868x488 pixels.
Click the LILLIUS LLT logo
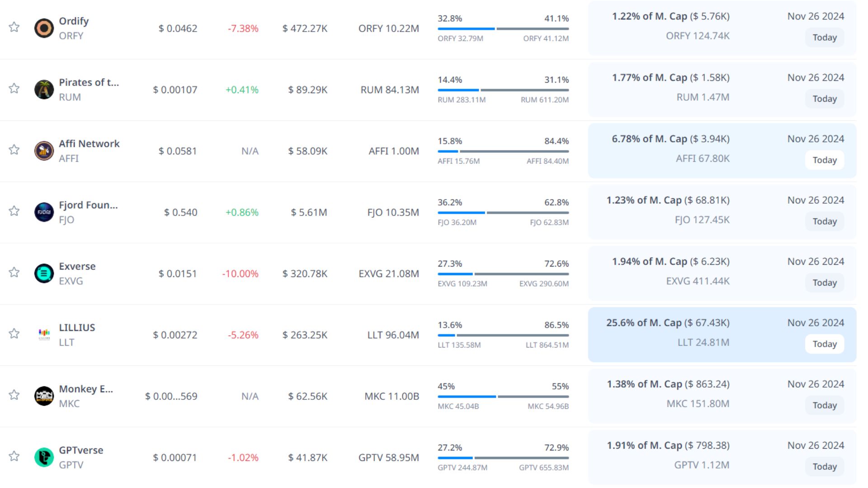click(44, 334)
